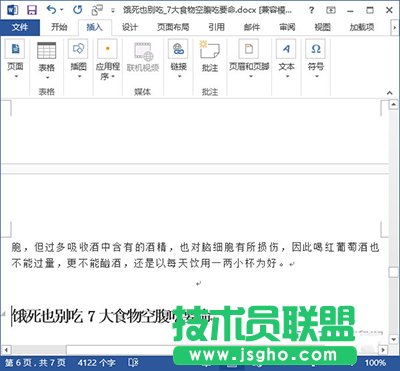
Task: Click the line starting 胞，但过多吸收酒中
Action: click(x=195, y=247)
